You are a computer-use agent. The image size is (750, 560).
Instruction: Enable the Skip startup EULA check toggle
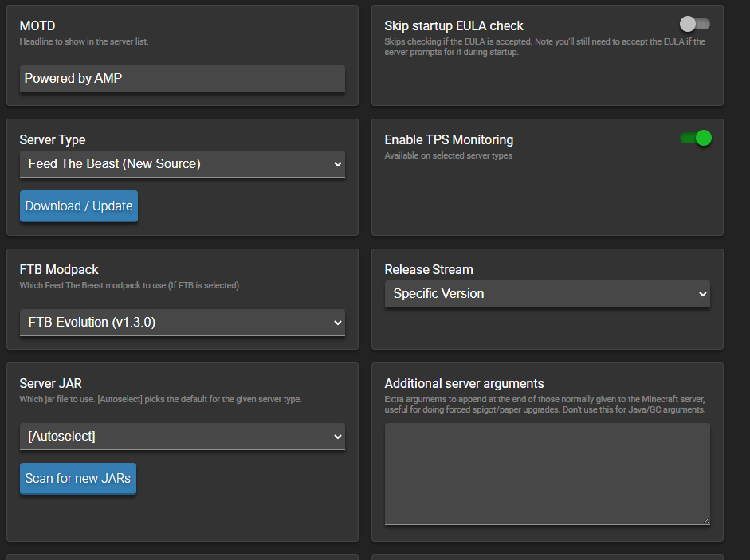[694, 24]
